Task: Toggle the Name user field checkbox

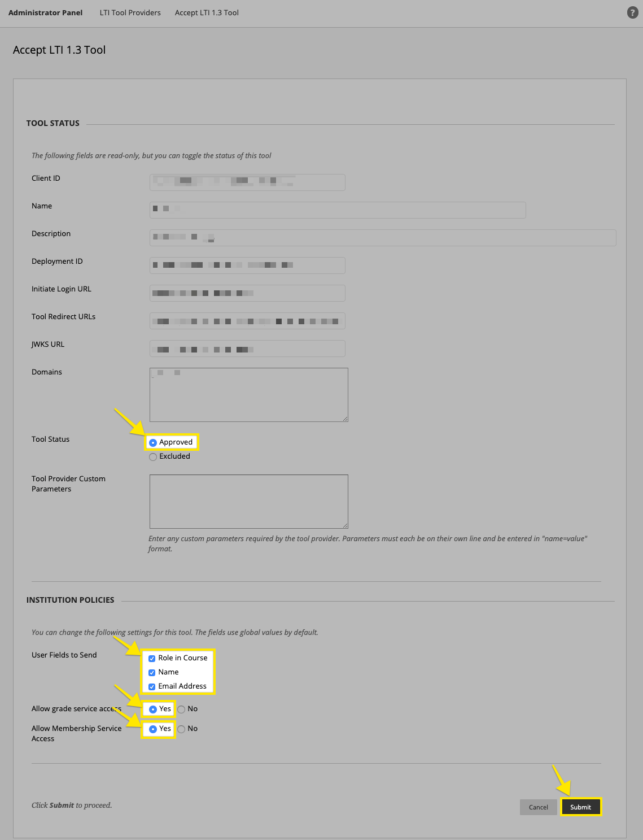Action: click(x=151, y=672)
